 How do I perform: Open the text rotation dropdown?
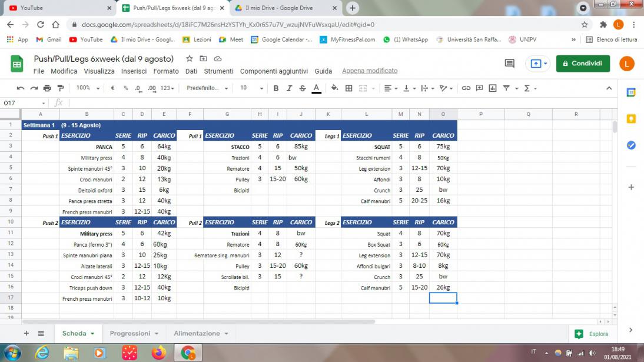tap(446, 88)
